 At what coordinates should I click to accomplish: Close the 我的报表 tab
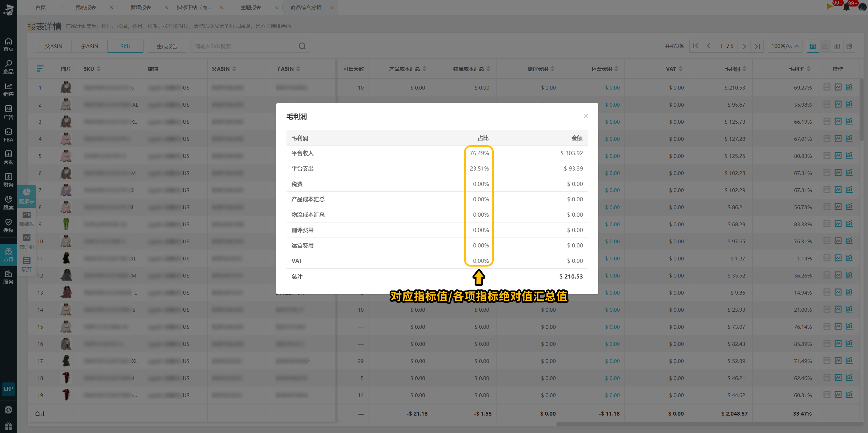coord(111,8)
